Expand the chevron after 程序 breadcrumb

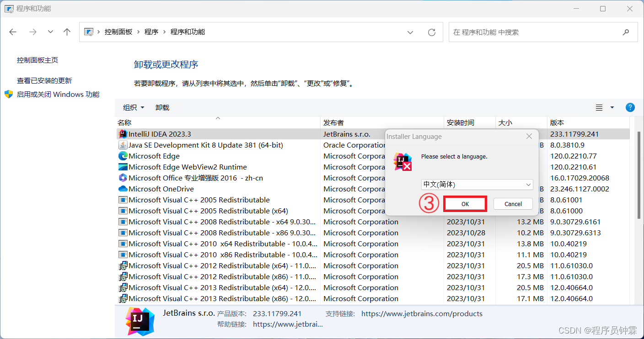click(165, 32)
